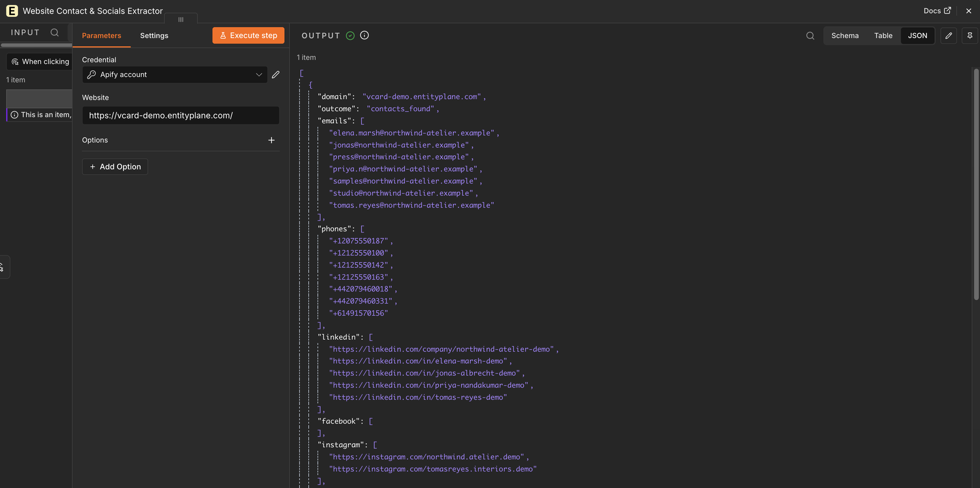Click the Website URL input field
The image size is (980, 488).
coord(181,115)
